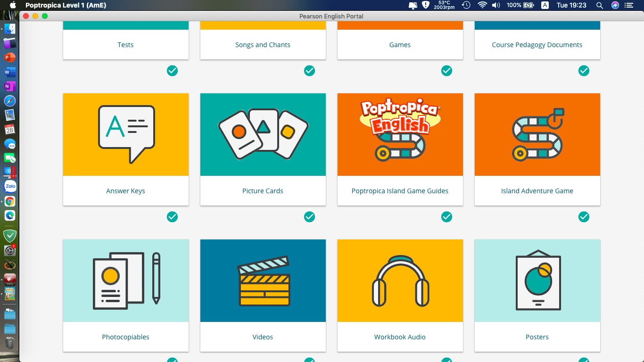
Task: Open the Answer Keys speech bubble icon
Action: coord(125,134)
